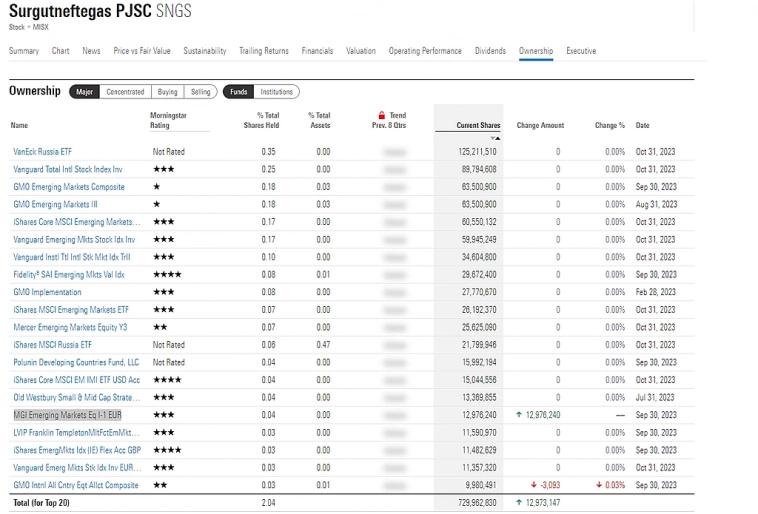Sort table by Current Shares column
The height and width of the screenshot is (514, 758).
point(478,126)
